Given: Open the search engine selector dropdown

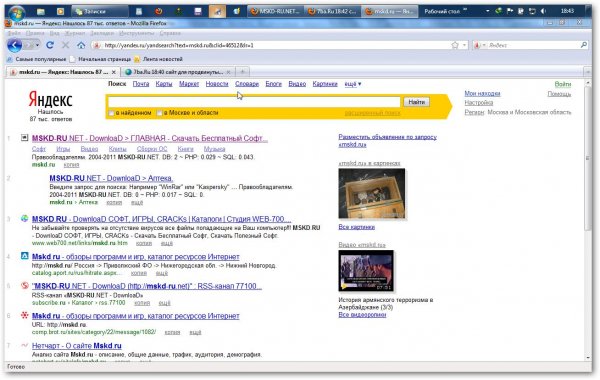Looking at the screenshot, I should [x=483, y=45].
